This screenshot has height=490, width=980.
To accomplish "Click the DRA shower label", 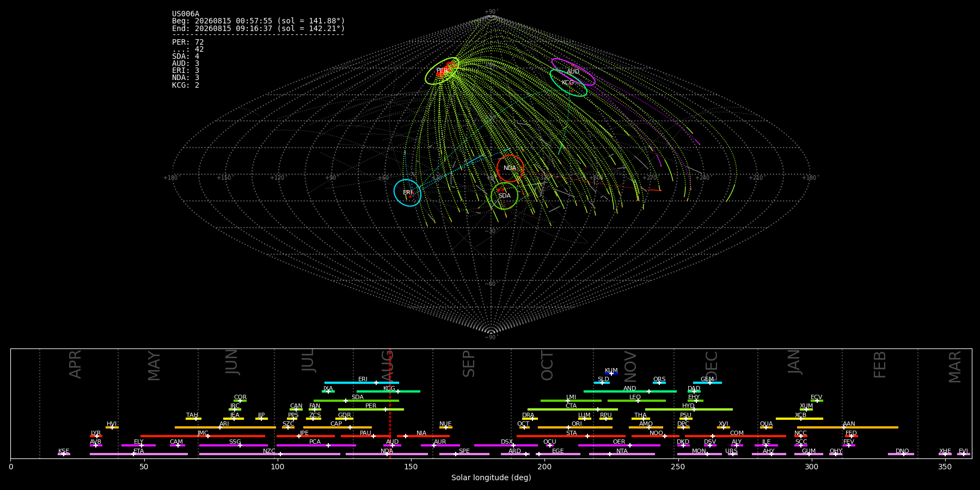I will click(x=528, y=415).
